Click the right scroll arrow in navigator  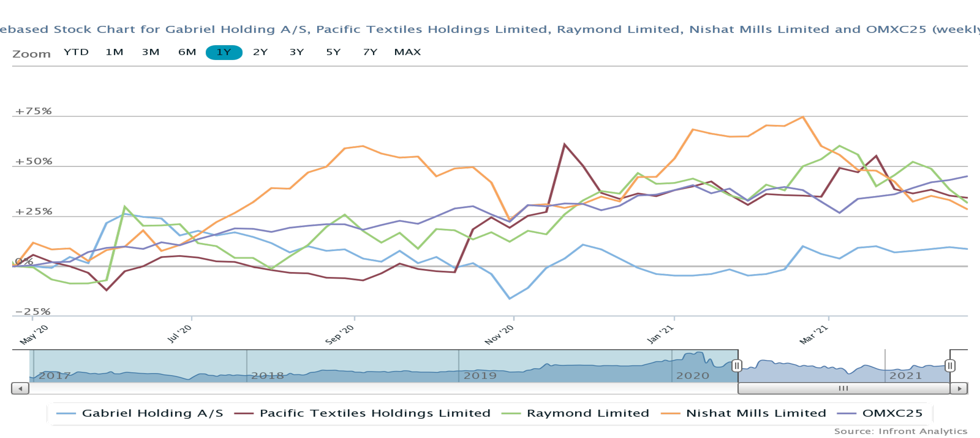point(959,388)
